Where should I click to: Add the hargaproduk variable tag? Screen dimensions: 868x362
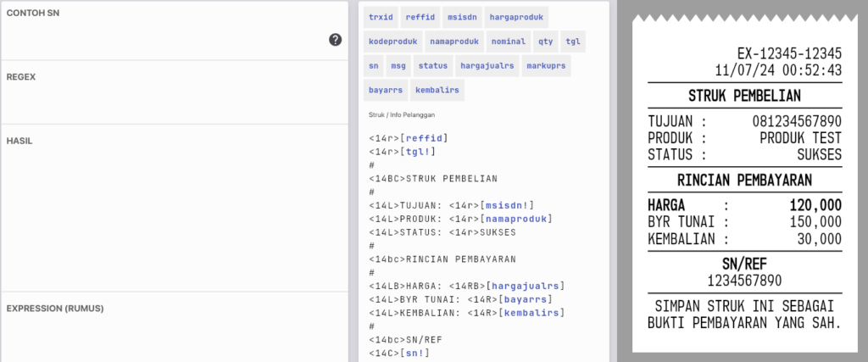[516, 17]
